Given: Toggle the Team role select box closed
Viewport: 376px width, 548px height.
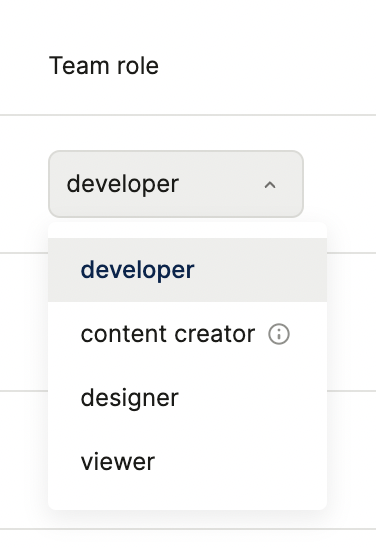Looking at the screenshot, I should [x=176, y=184].
